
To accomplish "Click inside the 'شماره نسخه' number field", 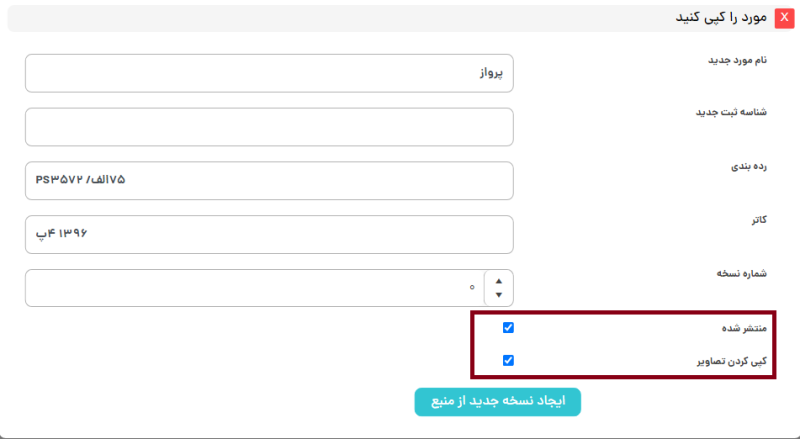I will coord(250,288).
